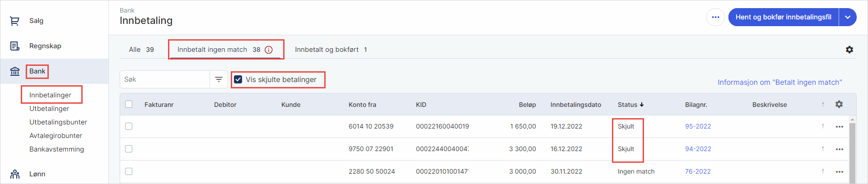868x184 pixels.
Task: Open the table column settings gear
Action: pos(839,104)
